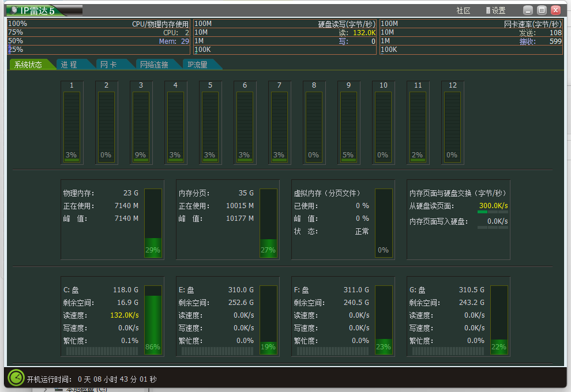Viewport: 571px width, 392px height.
Task: Reselect the 系统状态 tab
Action: [x=28, y=65]
